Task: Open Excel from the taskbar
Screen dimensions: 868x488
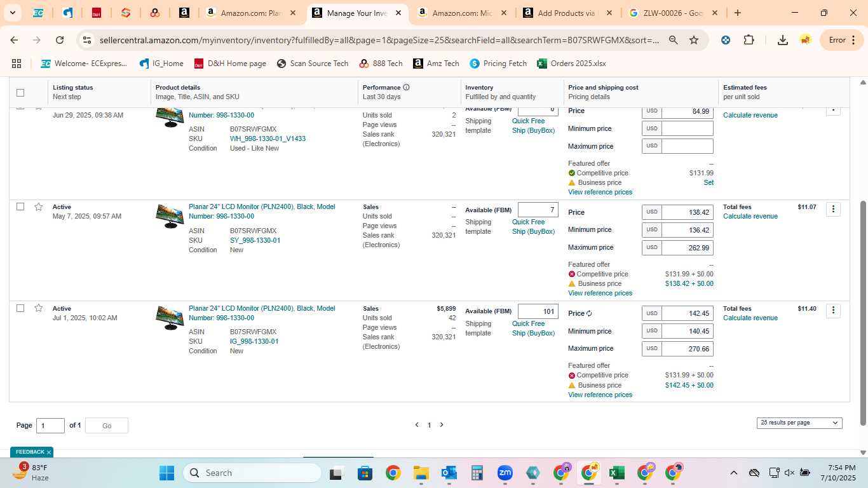Action: (x=616, y=473)
